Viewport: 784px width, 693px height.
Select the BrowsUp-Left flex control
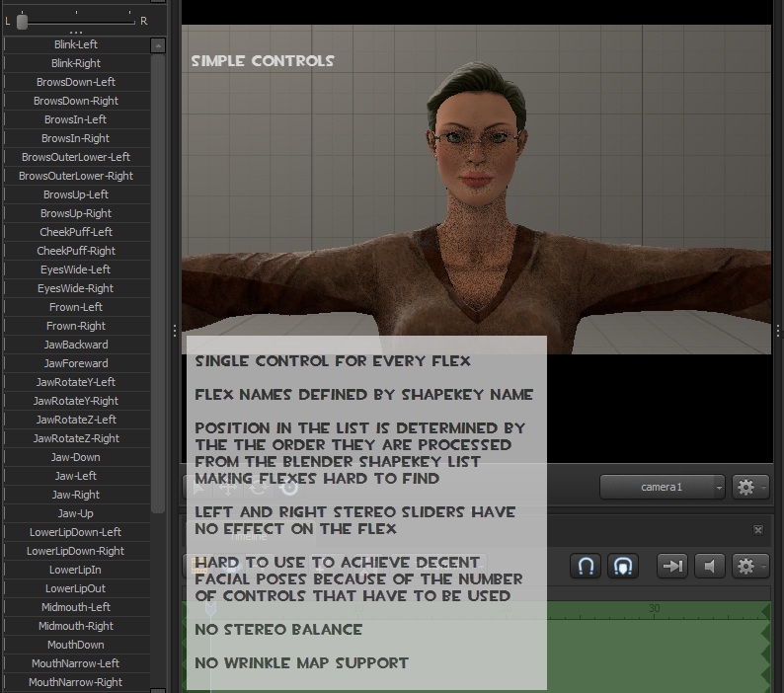[x=76, y=194]
